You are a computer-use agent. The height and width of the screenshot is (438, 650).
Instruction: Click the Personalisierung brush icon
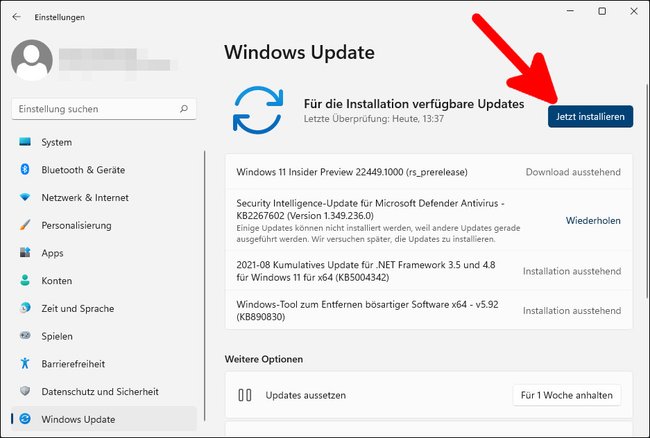25,225
